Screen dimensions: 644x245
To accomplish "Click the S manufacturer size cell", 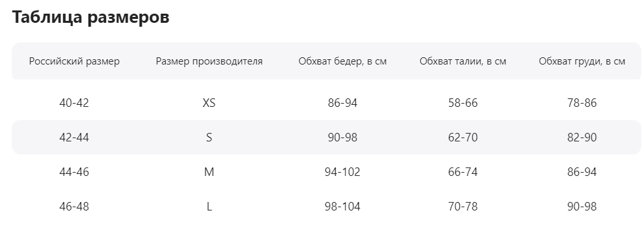I will (209, 137).
